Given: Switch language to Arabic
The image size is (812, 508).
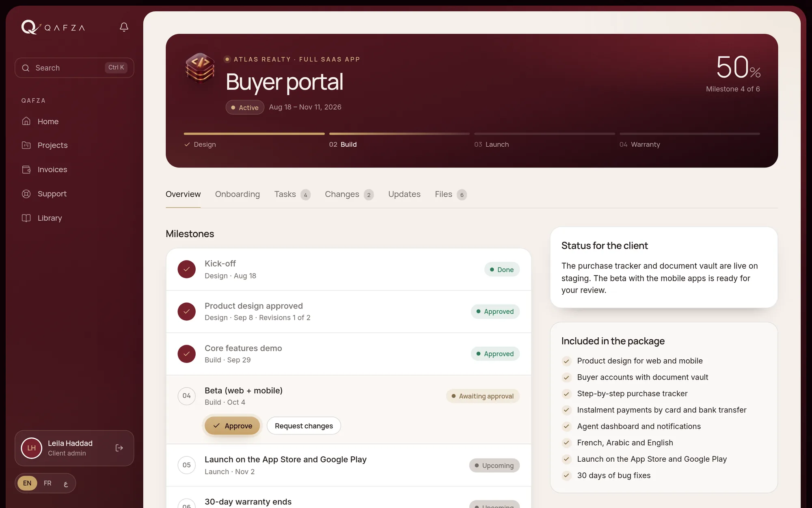Looking at the screenshot, I should [x=66, y=483].
